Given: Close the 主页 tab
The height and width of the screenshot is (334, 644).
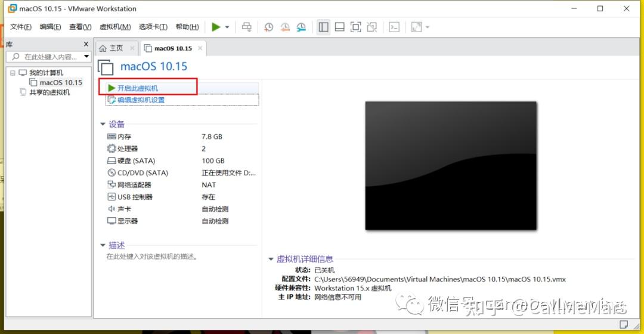Looking at the screenshot, I should click(132, 48).
